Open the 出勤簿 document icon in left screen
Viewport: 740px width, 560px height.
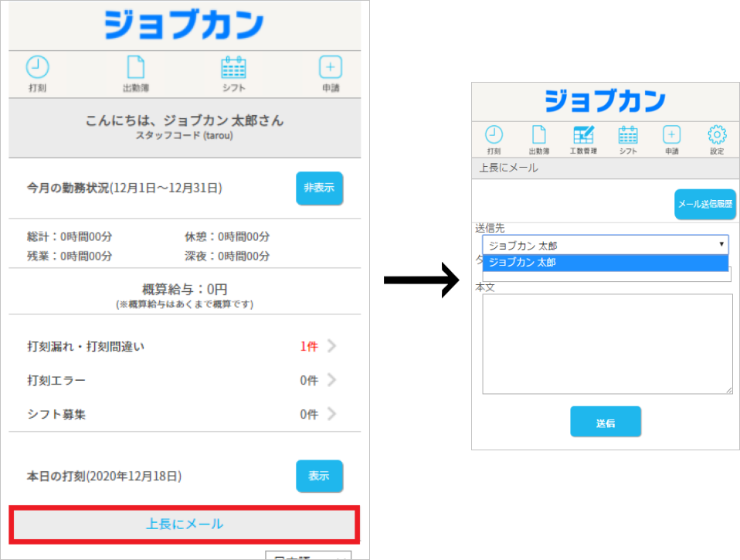click(x=136, y=67)
